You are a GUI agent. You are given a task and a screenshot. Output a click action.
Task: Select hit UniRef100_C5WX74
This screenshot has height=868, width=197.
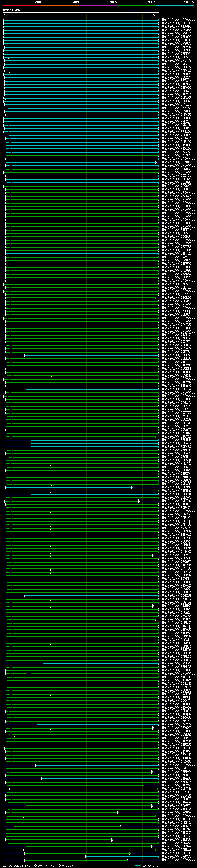(177, 78)
